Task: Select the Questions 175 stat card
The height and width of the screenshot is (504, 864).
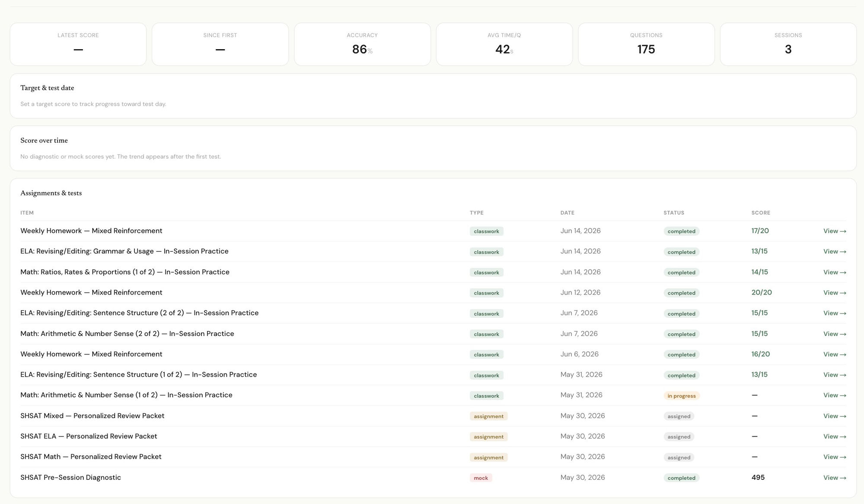Action: coord(646,44)
